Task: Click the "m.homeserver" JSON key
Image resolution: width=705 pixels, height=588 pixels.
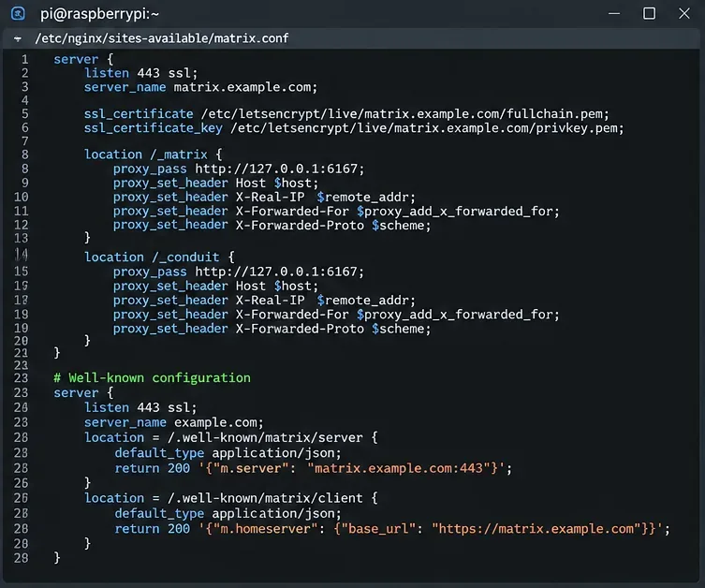Action: pyautogui.click(x=265, y=529)
